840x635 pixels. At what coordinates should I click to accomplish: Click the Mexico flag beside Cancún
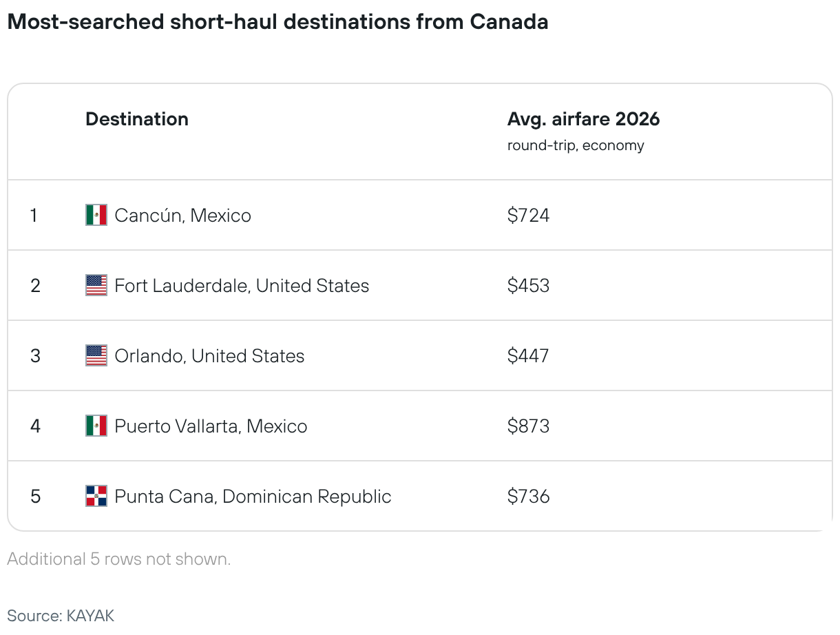pyautogui.click(x=96, y=216)
